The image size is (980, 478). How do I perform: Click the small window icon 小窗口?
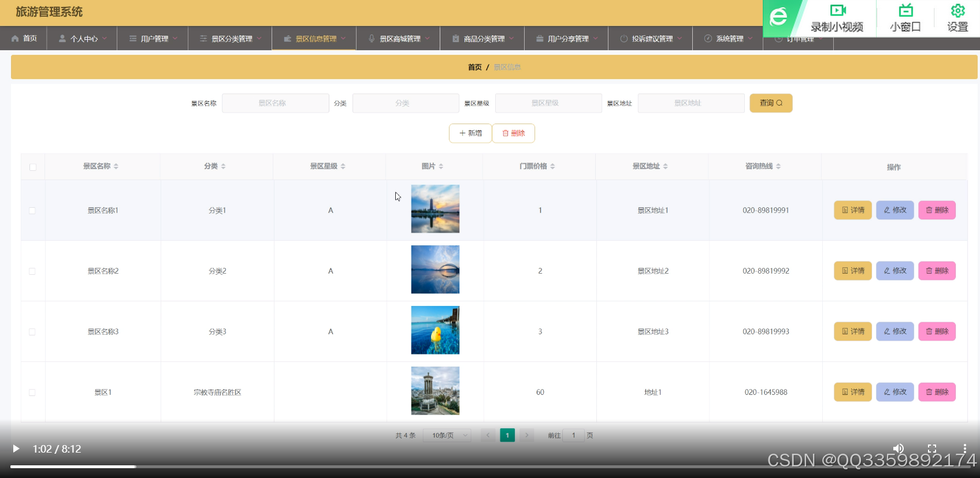905,10
